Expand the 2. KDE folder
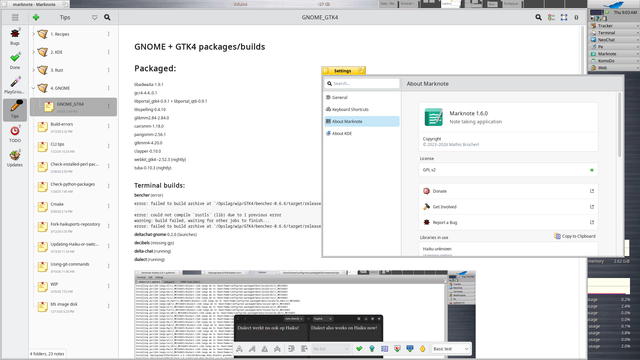This screenshot has height=360, width=640. (x=33, y=52)
